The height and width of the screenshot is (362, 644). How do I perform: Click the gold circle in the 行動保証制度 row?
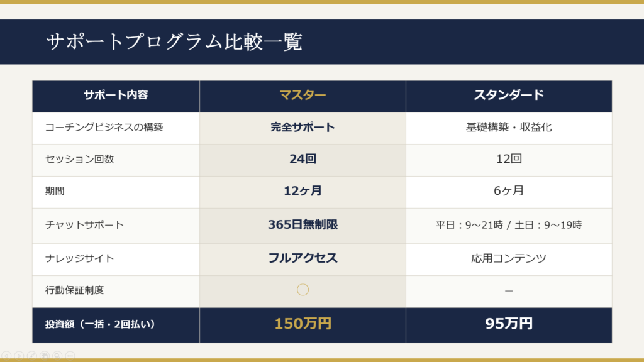[303, 290]
